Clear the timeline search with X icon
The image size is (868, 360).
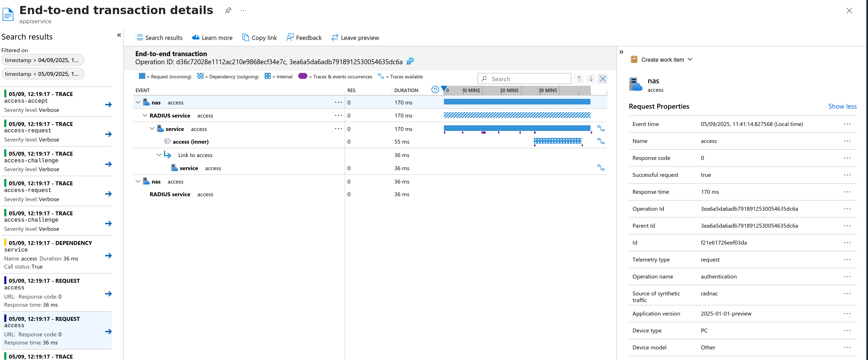pyautogui.click(x=603, y=79)
